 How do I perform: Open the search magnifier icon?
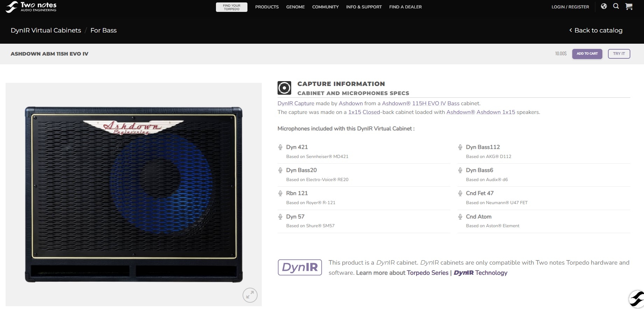point(616,6)
